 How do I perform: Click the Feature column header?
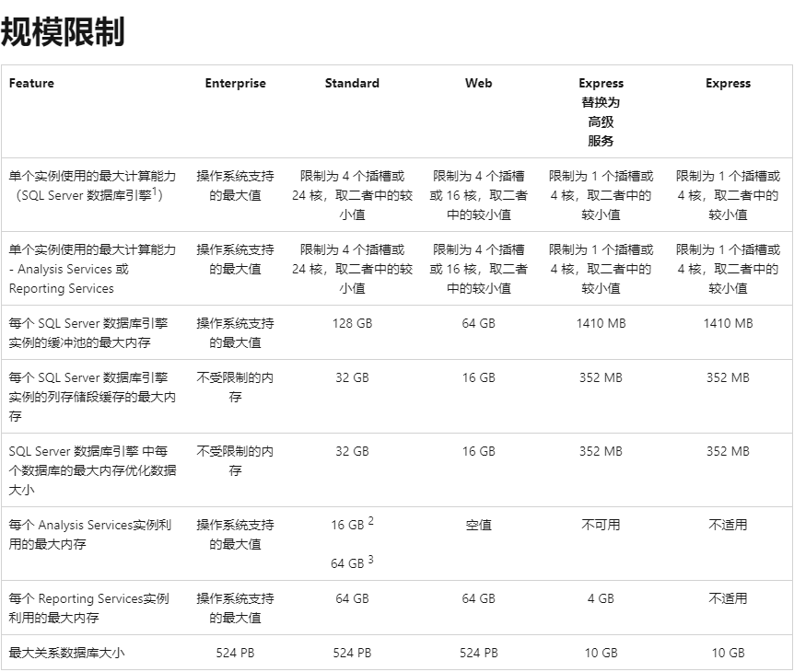(31, 83)
